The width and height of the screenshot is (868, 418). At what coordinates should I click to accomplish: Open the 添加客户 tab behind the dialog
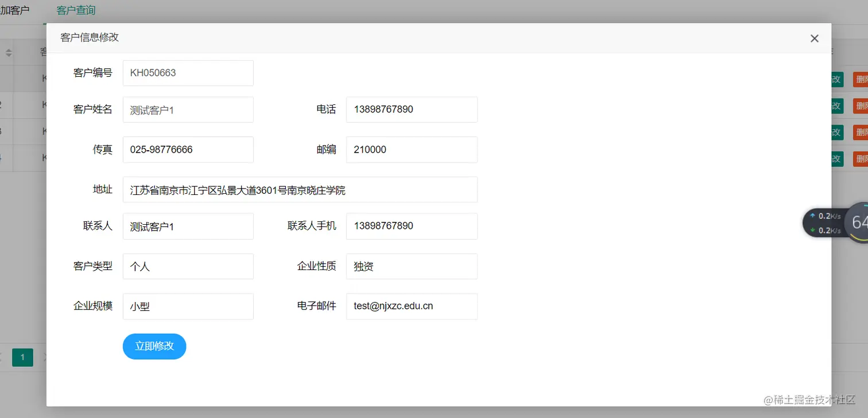(x=14, y=10)
